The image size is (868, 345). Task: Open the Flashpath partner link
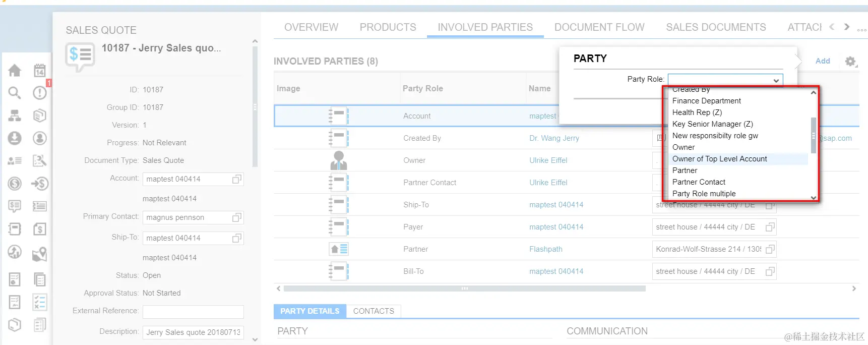545,249
